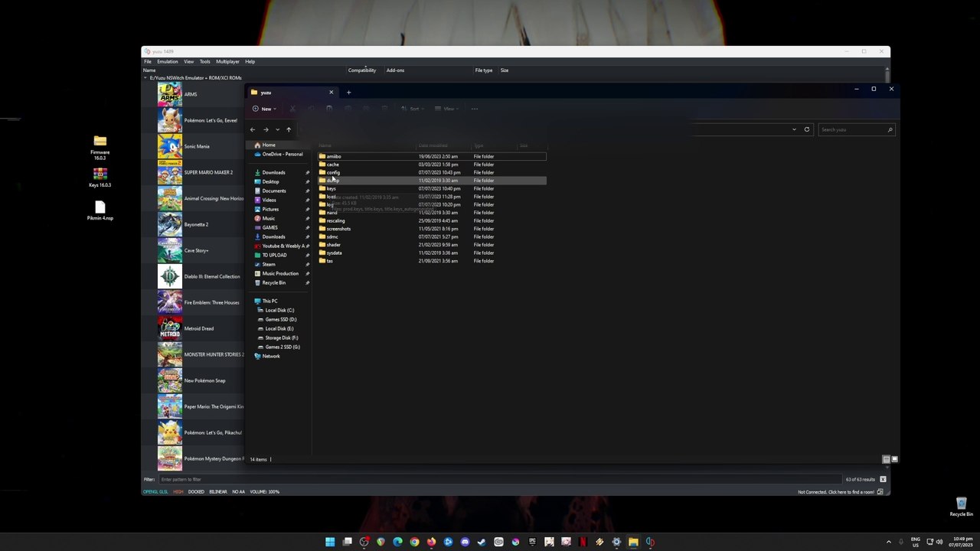Select the Bayonetta 2 game icon
The width and height of the screenshot is (980, 551).
169,224
